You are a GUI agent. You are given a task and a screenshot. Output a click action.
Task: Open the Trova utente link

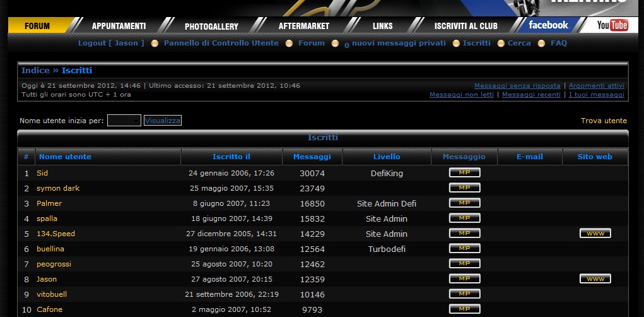[604, 121]
